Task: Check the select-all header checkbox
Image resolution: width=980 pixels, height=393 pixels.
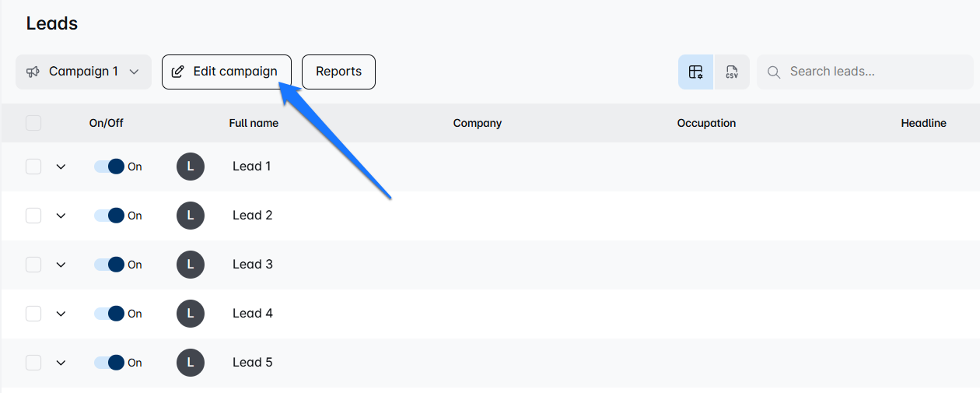Action: pyautogui.click(x=33, y=123)
